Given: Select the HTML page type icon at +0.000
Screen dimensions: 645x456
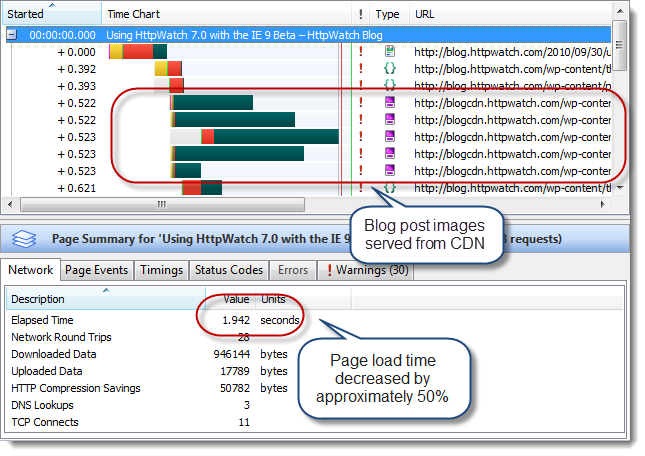Looking at the screenshot, I should [x=390, y=52].
